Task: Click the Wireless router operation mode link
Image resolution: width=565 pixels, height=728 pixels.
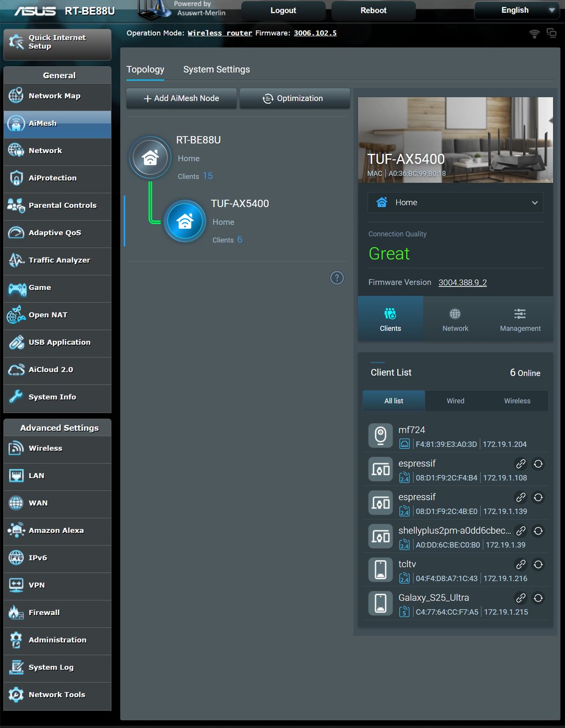Action: pyautogui.click(x=220, y=33)
